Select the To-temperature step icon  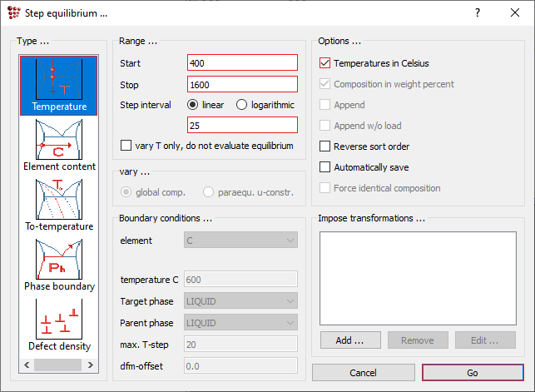click(x=59, y=202)
